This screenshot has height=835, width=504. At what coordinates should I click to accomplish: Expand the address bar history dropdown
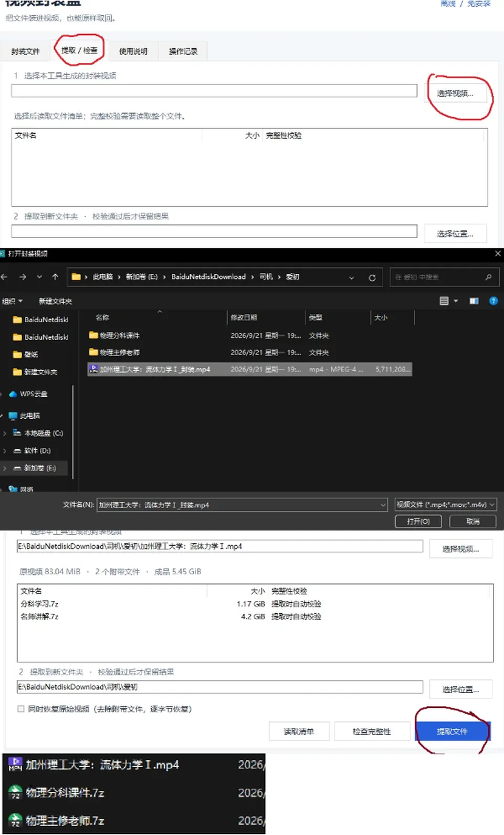(351, 277)
